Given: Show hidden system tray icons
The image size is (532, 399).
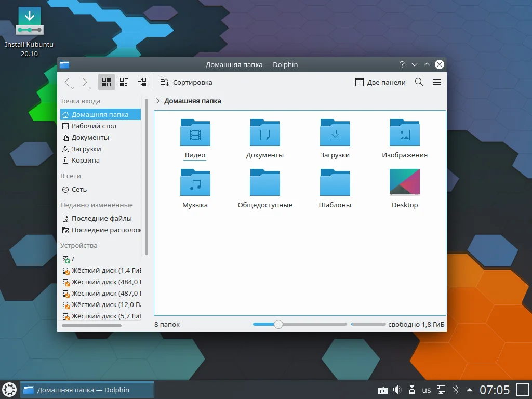Looking at the screenshot, I should tap(470, 390).
